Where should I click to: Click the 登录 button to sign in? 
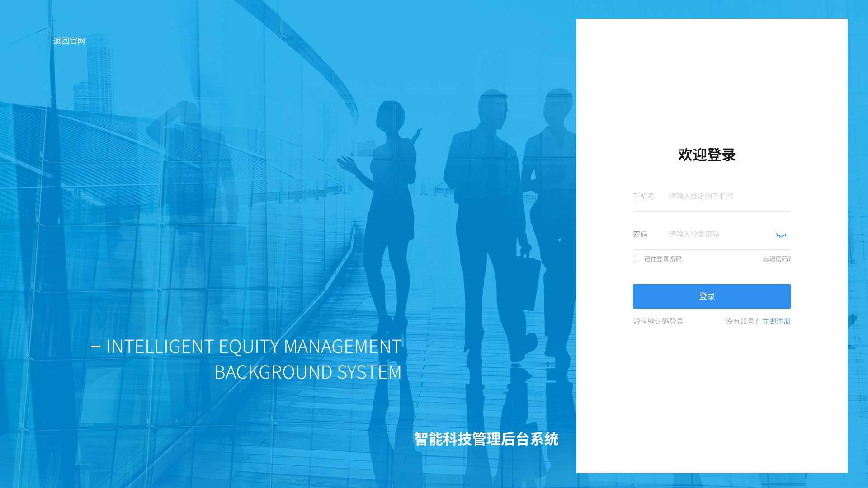711,296
